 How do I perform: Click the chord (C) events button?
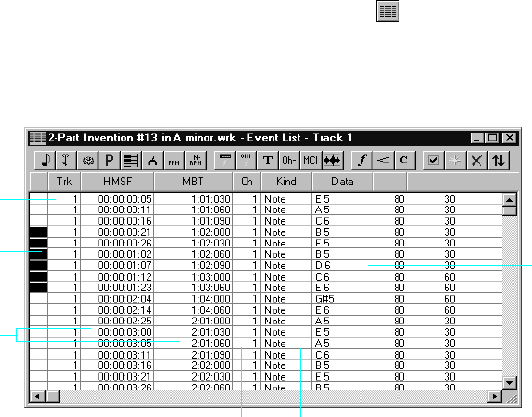coord(404,160)
